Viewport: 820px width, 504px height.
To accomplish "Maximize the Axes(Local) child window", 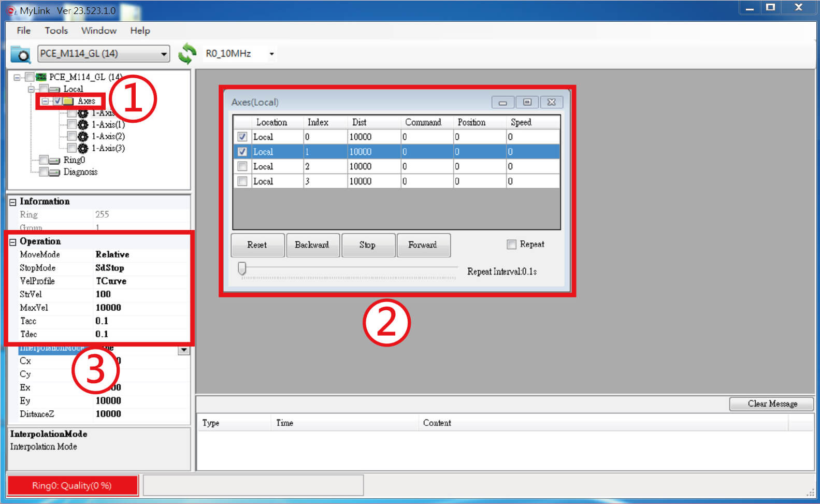I will point(527,103).
